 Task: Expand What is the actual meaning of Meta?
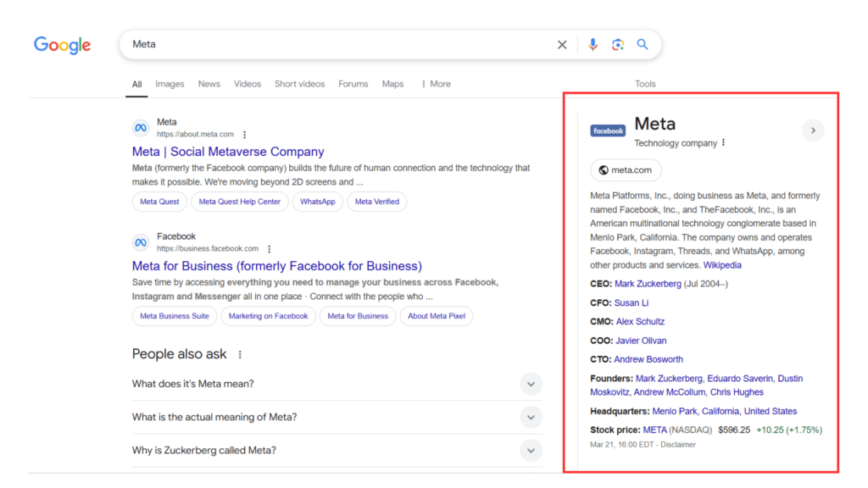(337, 417)
